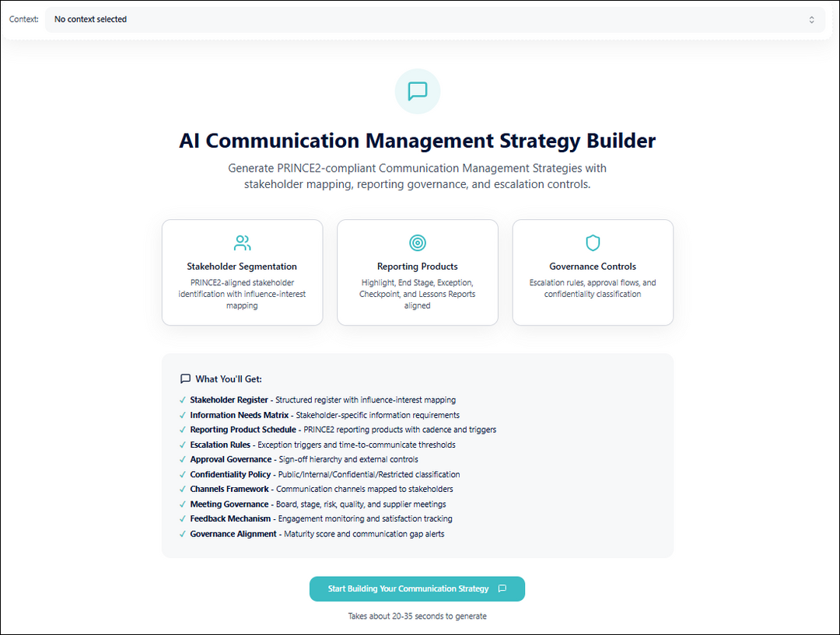Click the 'Escalation Rules' list item text
840x635 pixels.
323,445
